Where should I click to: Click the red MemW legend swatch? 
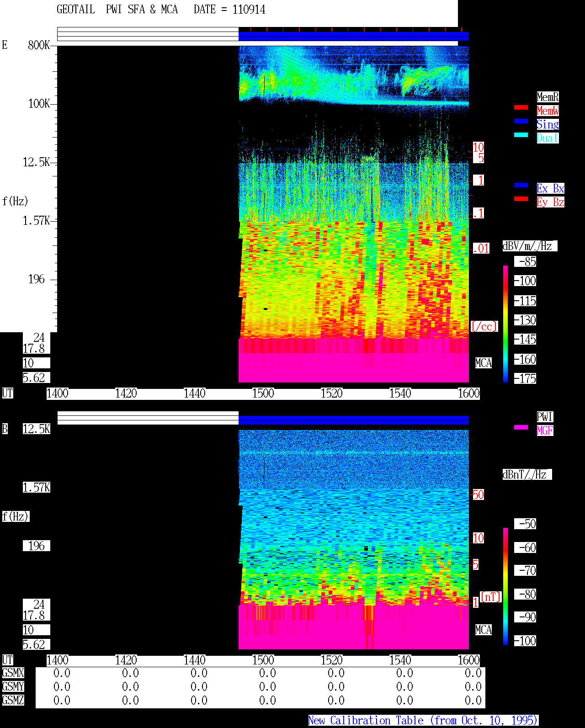(x=521, y=107)
